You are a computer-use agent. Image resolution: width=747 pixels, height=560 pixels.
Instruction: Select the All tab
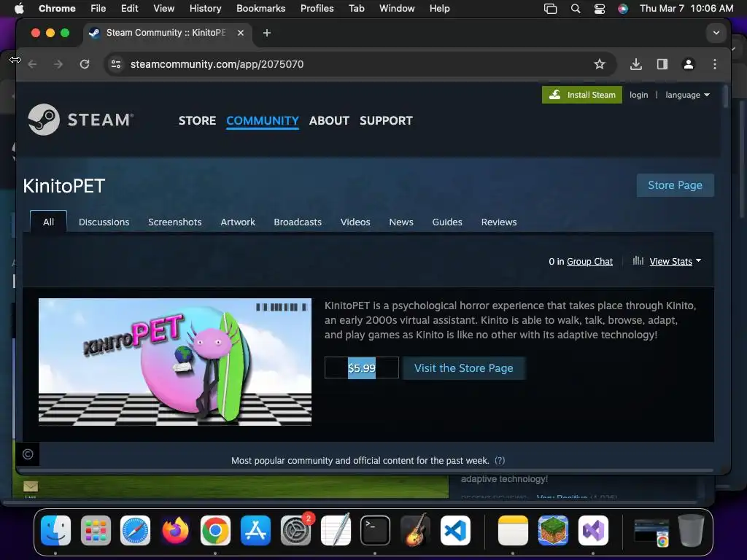(x=49, y=222)
